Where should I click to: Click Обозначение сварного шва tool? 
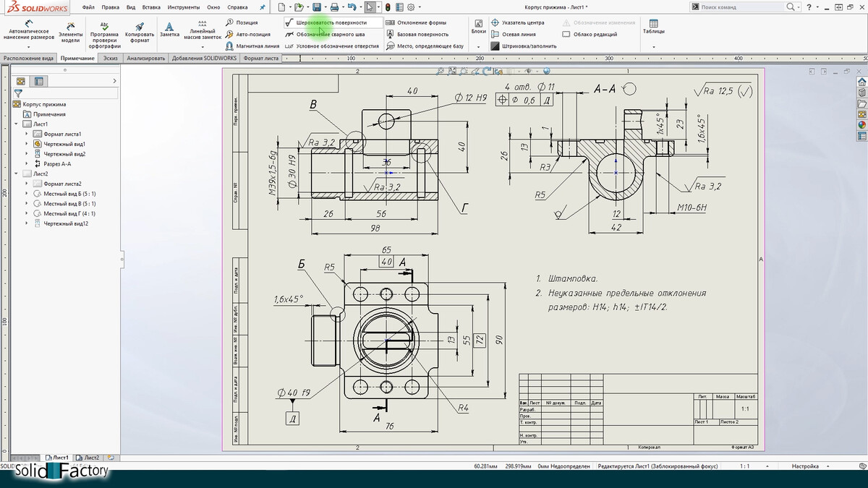(x=325, y=34)
